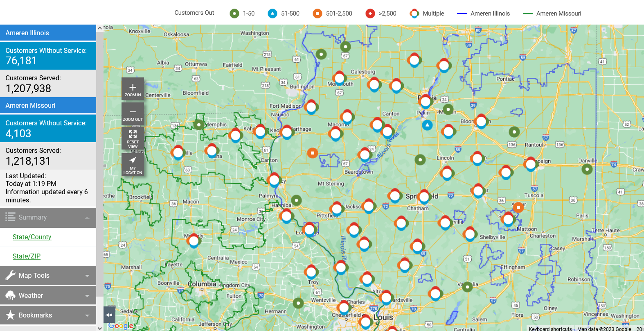
Task: Click the multiple-outage marker at Springfield
Action: (x=424, y=197)
